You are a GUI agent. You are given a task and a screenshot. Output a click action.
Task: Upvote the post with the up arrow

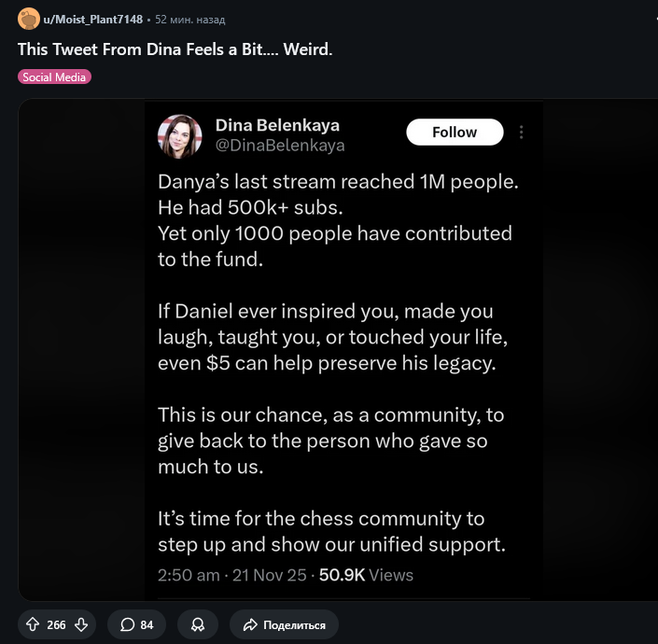pos(33,624)
